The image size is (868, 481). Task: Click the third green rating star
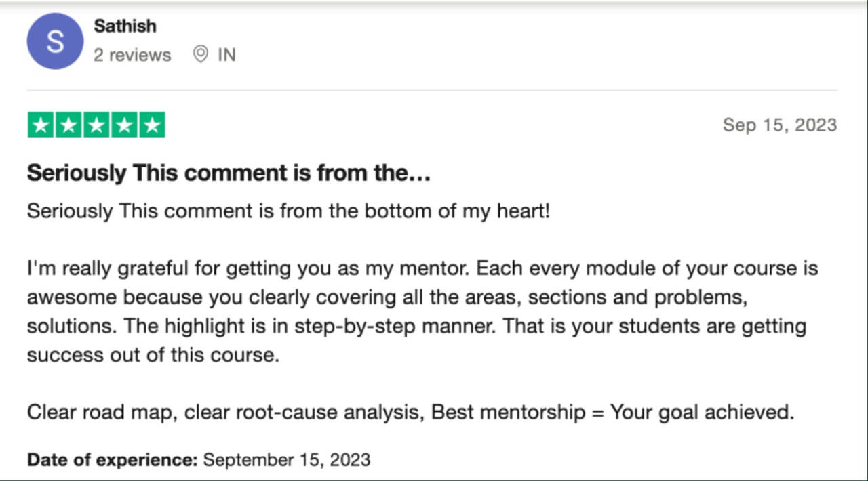click(96, 125)
